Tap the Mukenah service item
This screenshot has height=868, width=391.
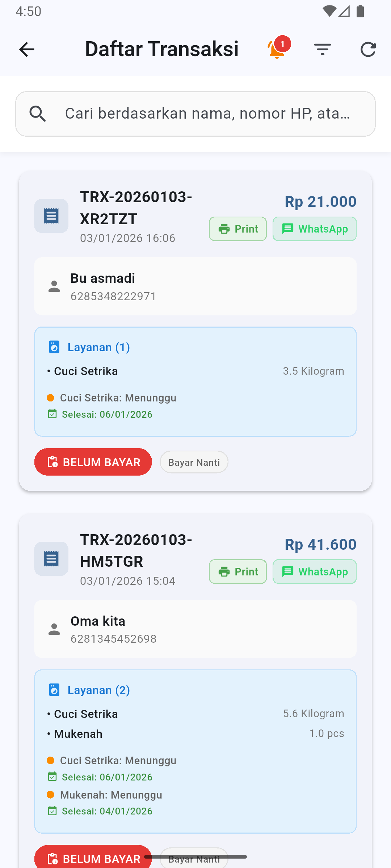tap(78, 734)
